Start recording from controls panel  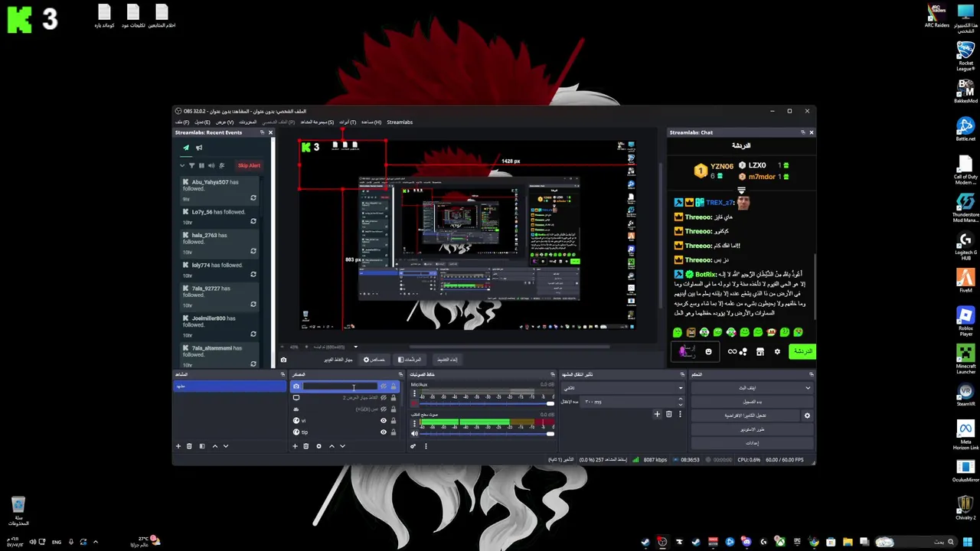tap(752, 402)
